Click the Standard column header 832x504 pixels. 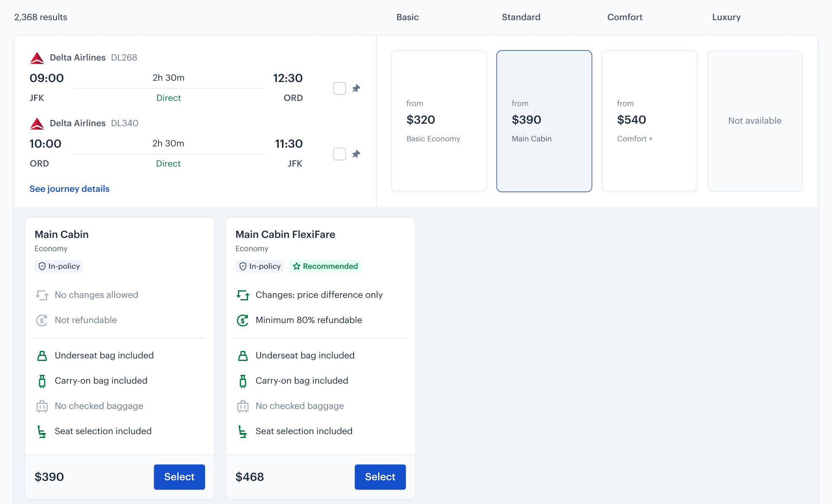click(x=521, y=17)
